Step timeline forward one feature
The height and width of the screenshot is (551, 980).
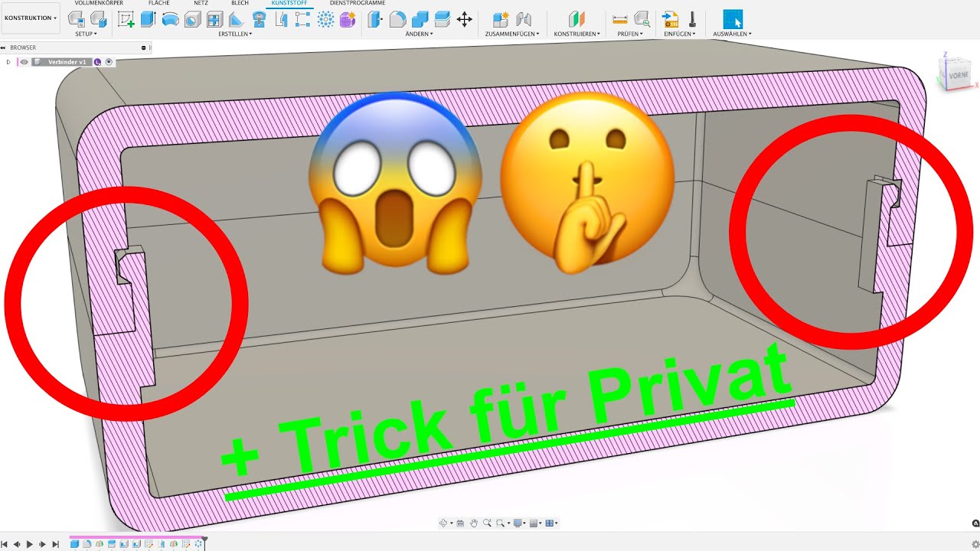click(42, 544)
